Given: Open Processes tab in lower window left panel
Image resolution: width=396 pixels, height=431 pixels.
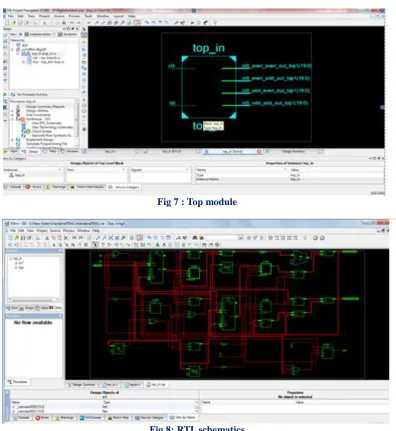Looking at the screenshot, I should point(18,382).
